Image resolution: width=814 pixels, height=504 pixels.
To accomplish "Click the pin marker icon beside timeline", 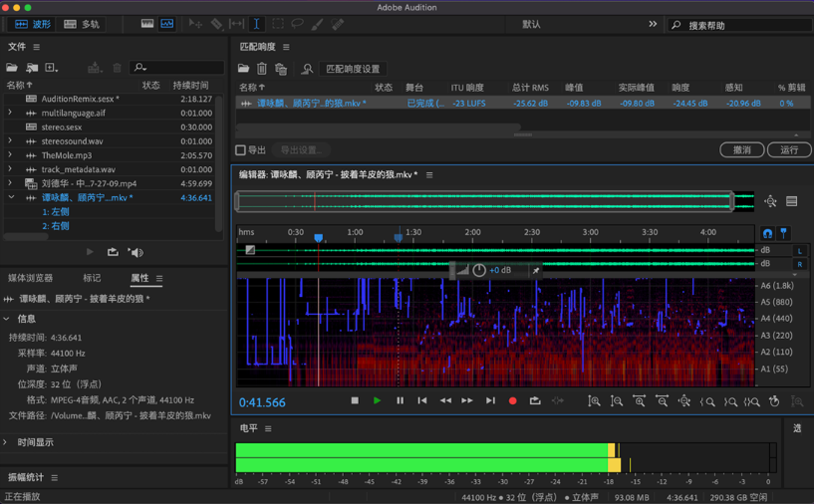I will click(x=784, y=234).
